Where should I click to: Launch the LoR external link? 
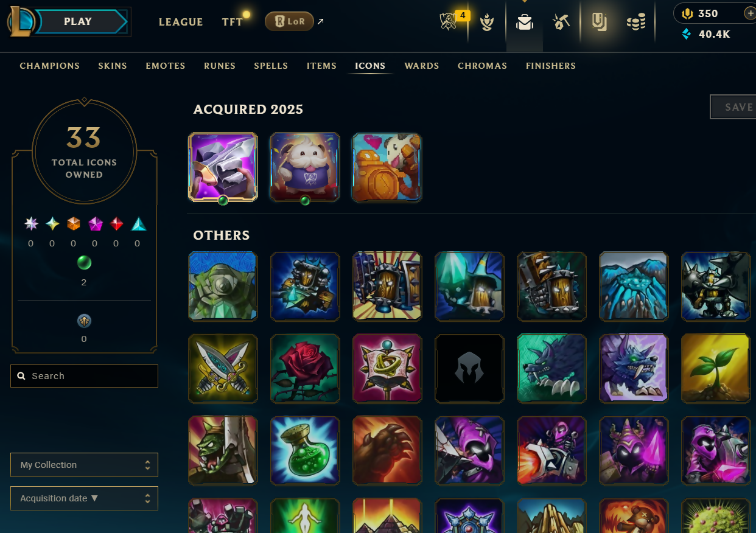click(295, 22)
